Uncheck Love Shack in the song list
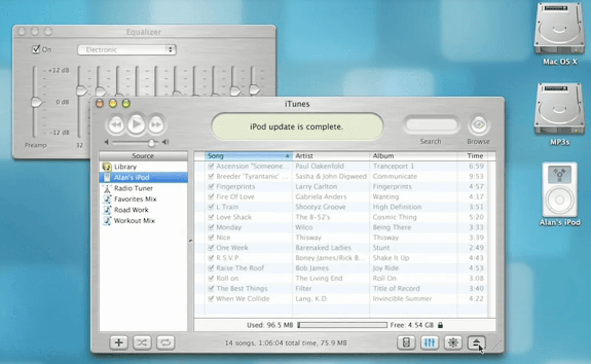Image resolution: width=591 pixels, height=364 pixels. click(210, 217)
